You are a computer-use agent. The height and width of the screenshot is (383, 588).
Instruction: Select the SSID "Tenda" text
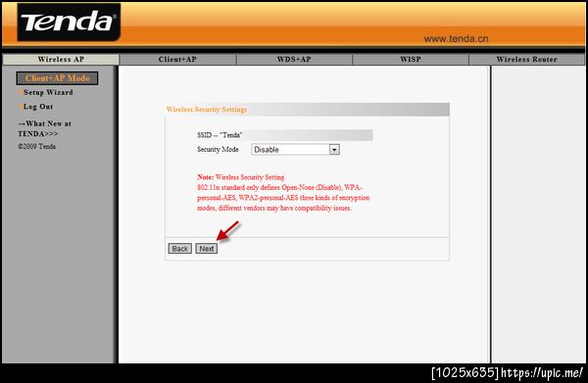click(220, 135)
